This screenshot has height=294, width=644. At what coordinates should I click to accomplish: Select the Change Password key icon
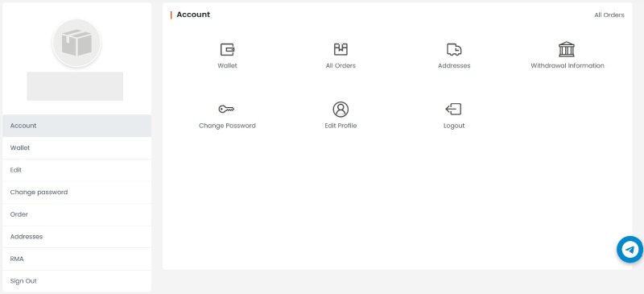coord(226,109)
